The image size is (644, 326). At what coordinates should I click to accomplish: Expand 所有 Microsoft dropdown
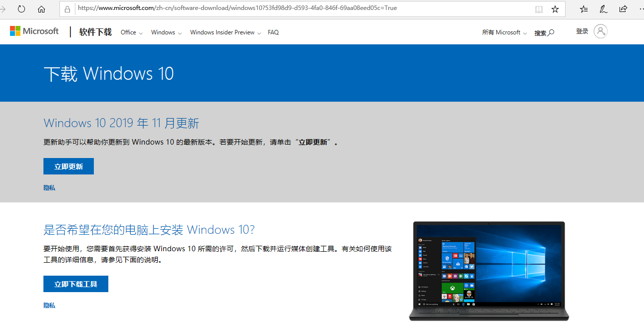[x=504, y=32]
